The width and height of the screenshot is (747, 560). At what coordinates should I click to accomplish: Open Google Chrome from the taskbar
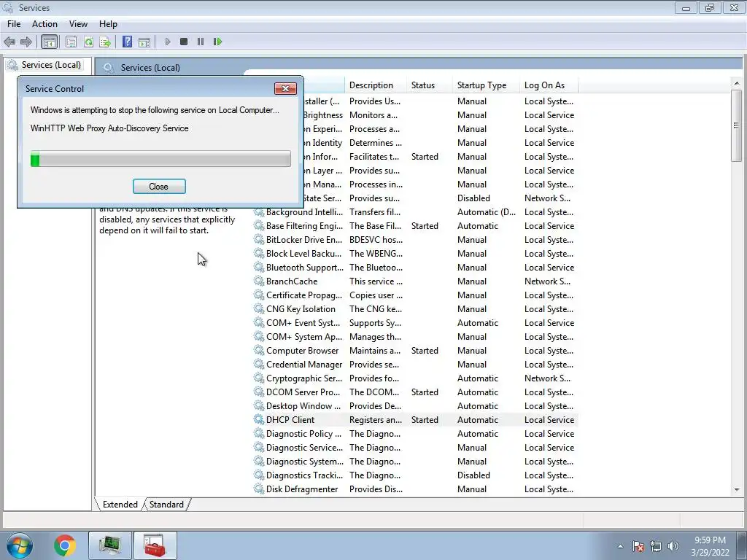(65, 545)
